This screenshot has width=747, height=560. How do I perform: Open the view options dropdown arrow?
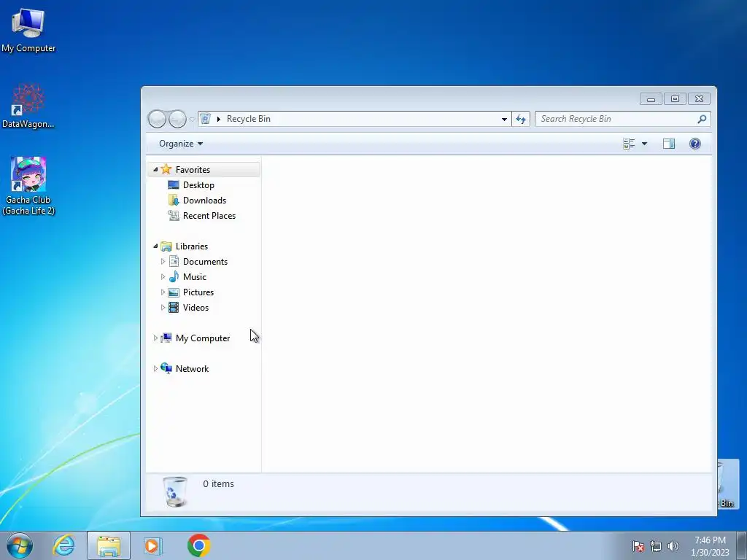coord(645,144)
